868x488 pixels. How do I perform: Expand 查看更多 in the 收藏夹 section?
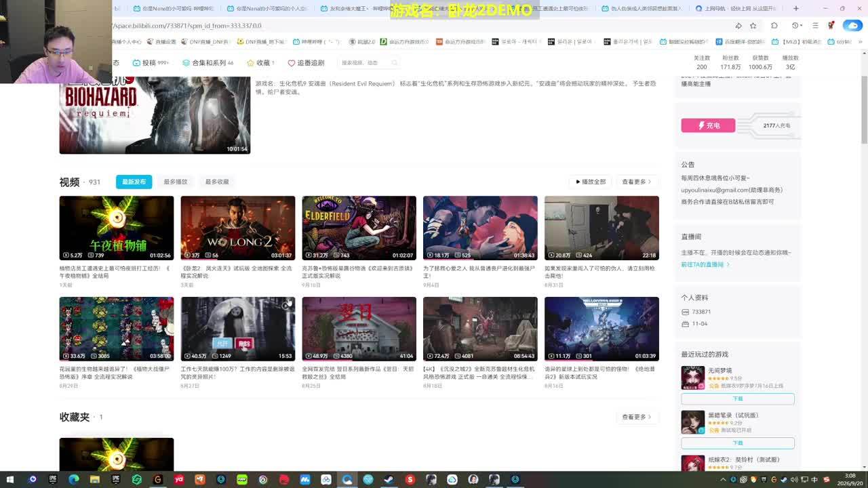pos(637,417)
